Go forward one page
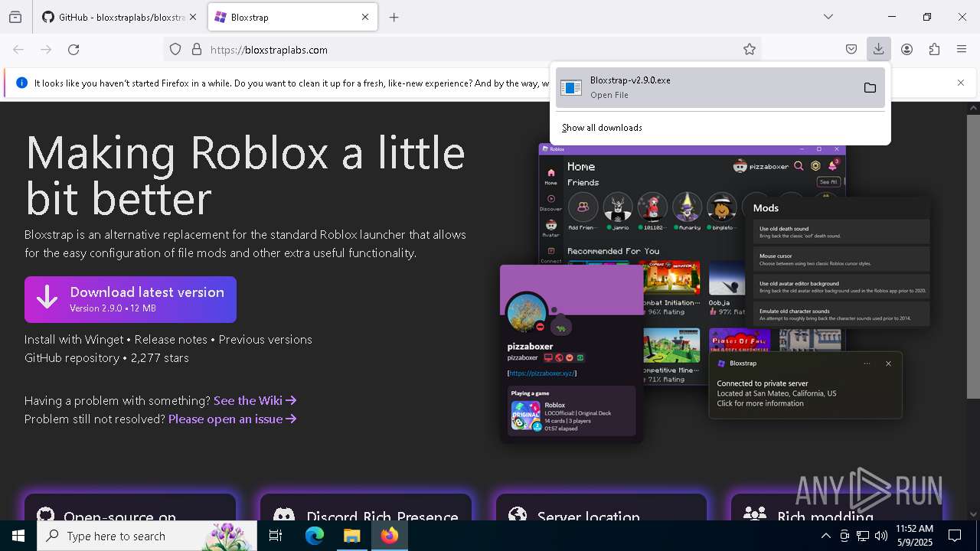The height and width of the screenshot is (551, 980). (46, 50)
